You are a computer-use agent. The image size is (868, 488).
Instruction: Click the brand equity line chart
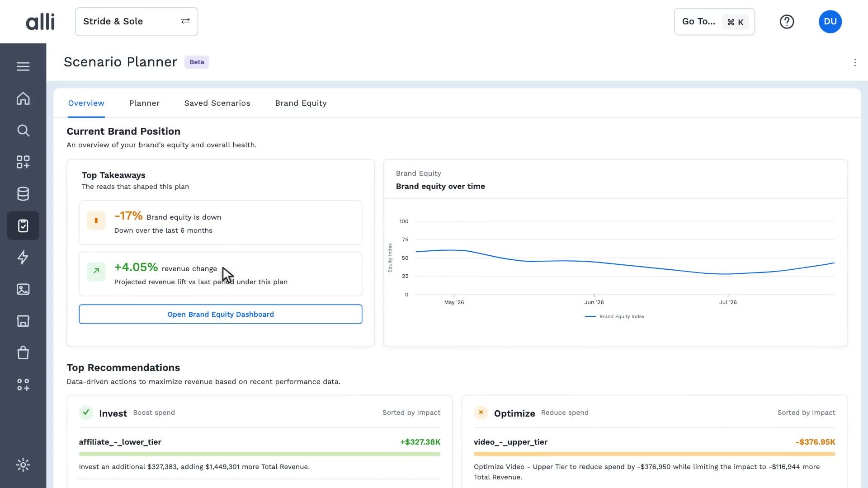(625, 258)
